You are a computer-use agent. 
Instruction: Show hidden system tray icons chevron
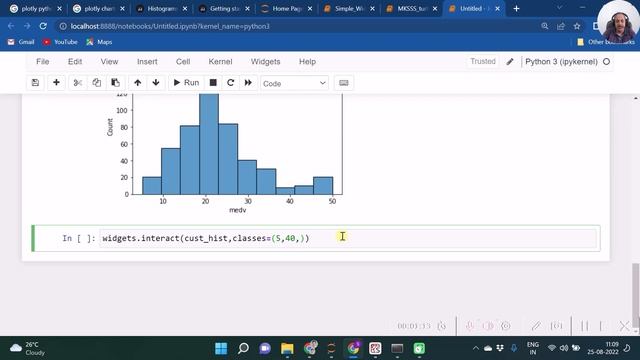tap(476, 348)
